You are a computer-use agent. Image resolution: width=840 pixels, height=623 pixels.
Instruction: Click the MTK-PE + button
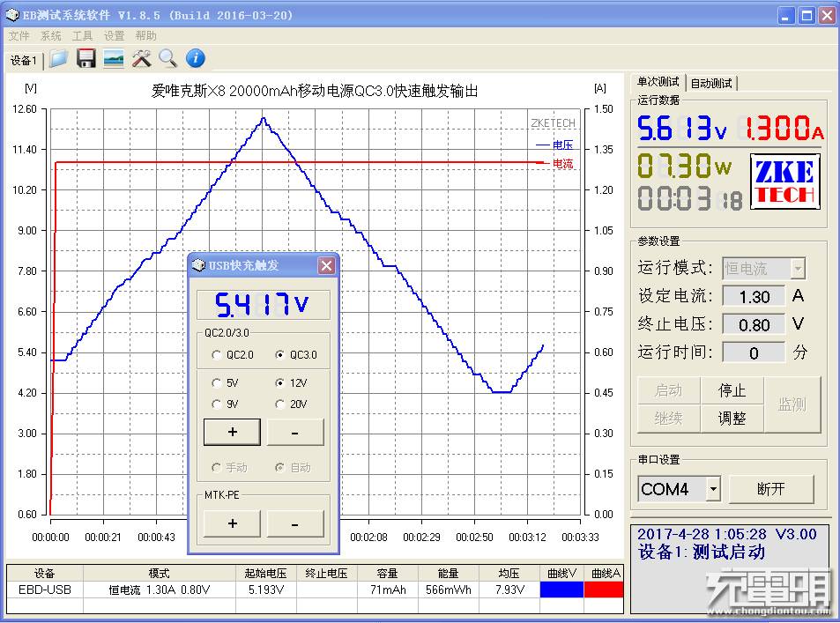point(232,523)
